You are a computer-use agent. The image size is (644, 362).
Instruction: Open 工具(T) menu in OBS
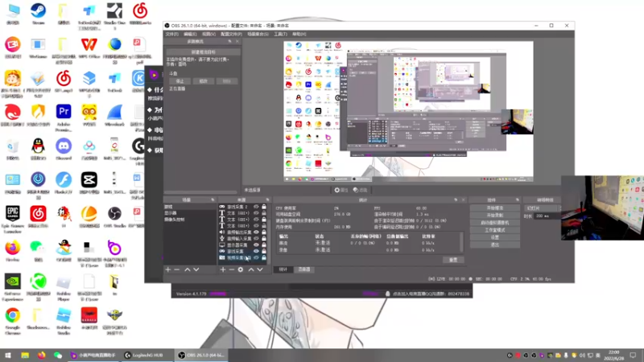[280, 34]
